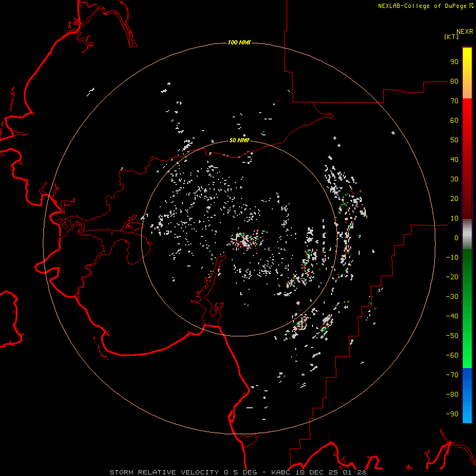Click the gray zero-velocity segment of color bar
Screen dimensions: 476x476
coord(467,234)
